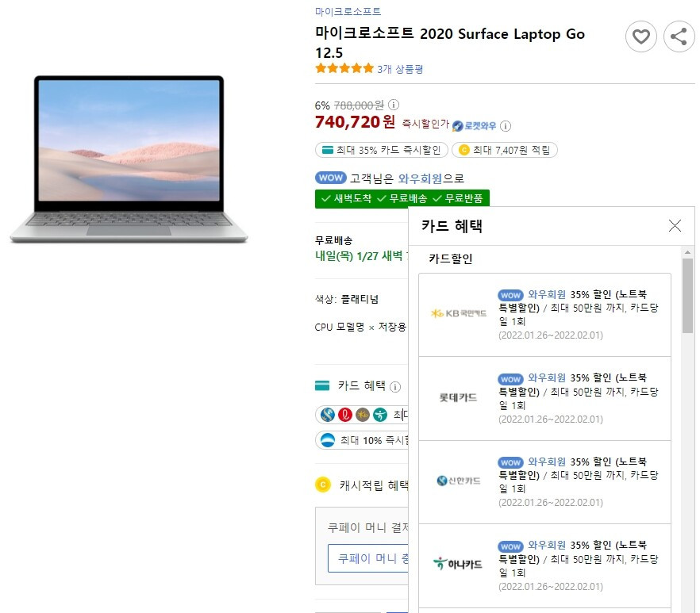The image size is (700, 613).
Task: Click the Surface Laptop Go product image
Action: pyautogui.click(x=129, y=159)
